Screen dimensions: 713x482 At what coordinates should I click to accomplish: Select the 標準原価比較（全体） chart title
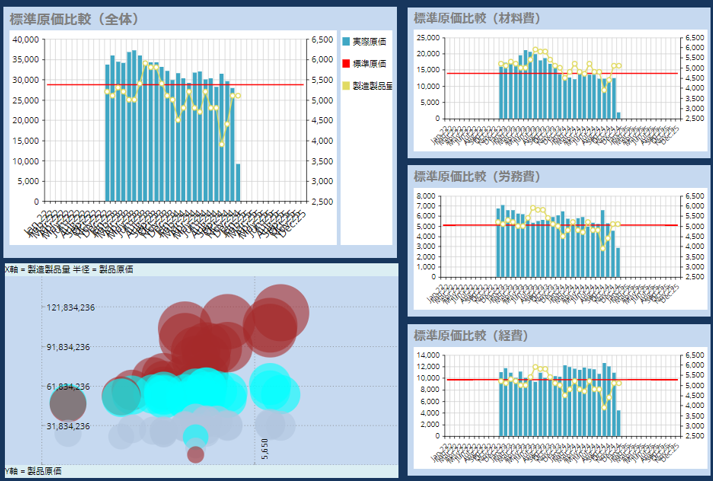[x=74, y=19]
